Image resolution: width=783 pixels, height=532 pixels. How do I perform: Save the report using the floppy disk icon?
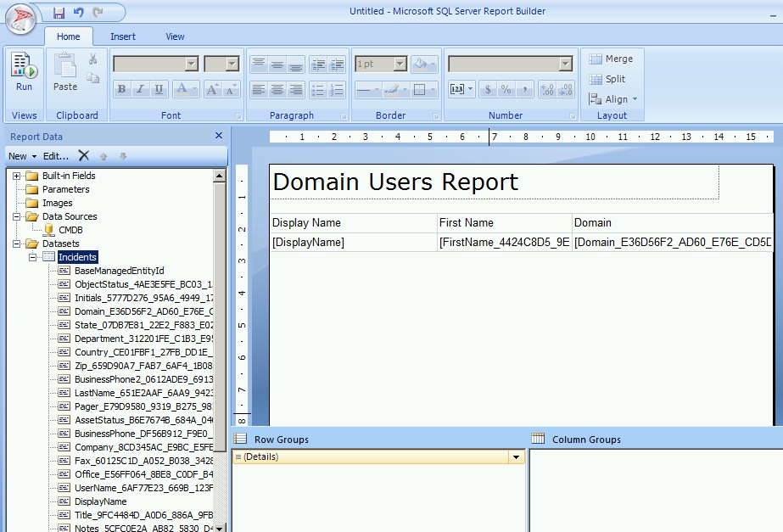59,13
